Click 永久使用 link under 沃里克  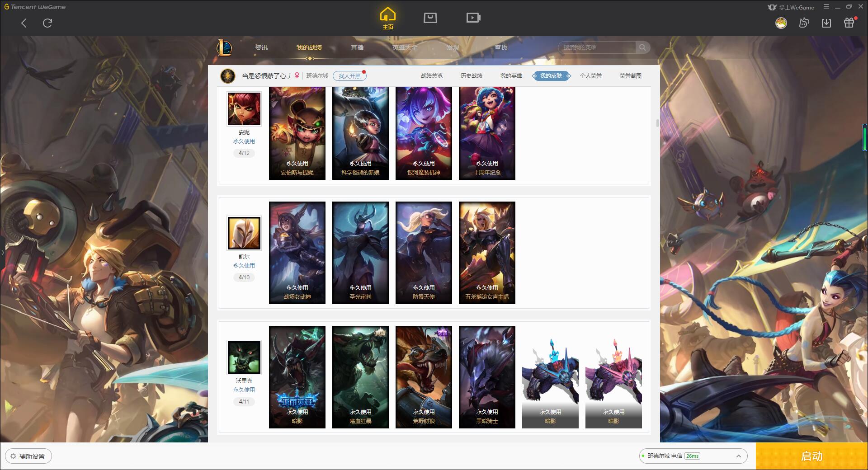244,390
